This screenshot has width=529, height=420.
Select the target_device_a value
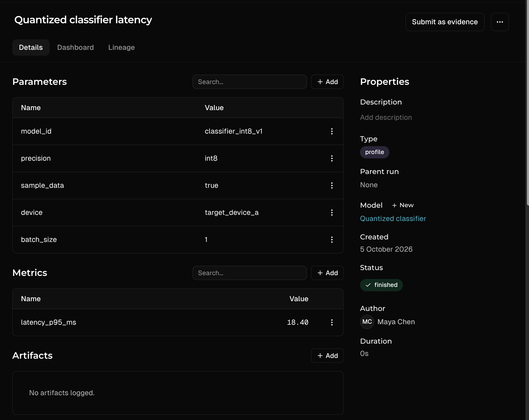pos(232,213)
